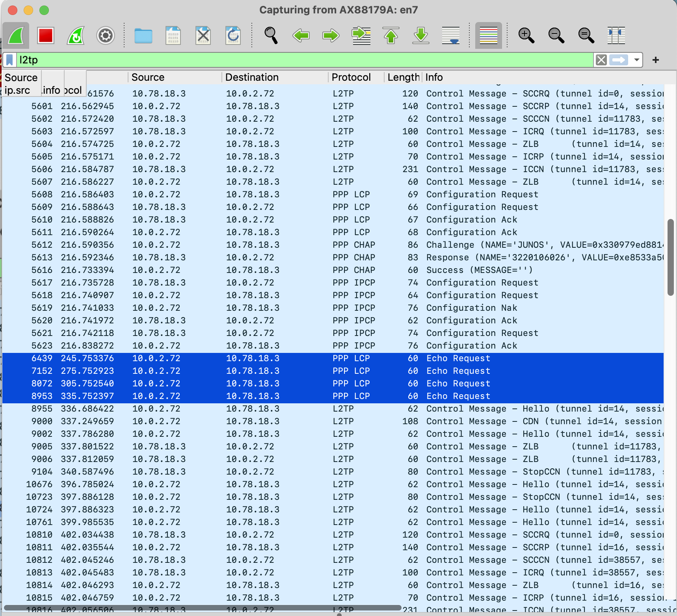
Task: Sort packets by the Protocol column
Action: tap(351, 77)
